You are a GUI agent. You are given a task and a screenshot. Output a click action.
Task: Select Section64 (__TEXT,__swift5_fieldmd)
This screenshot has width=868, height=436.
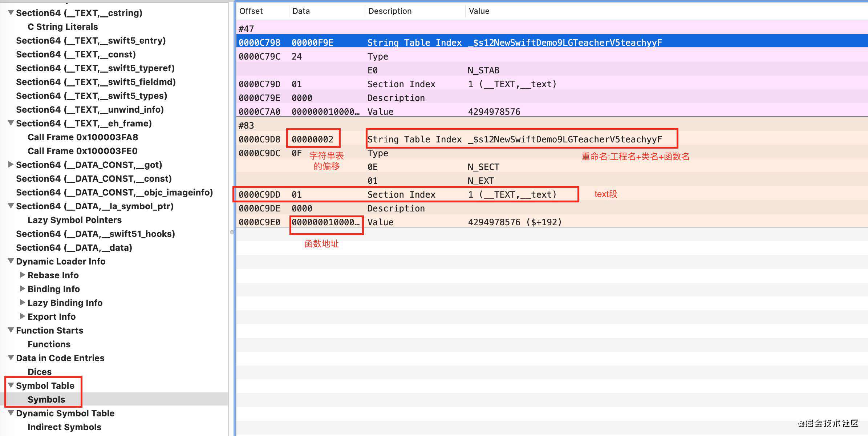pos(96,82)
